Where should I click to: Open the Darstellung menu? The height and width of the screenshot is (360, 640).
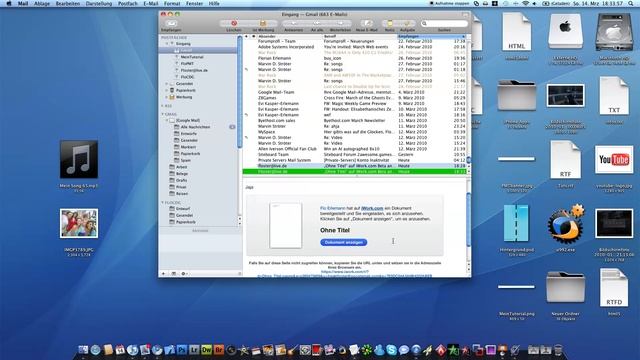(x=99, y=3)
